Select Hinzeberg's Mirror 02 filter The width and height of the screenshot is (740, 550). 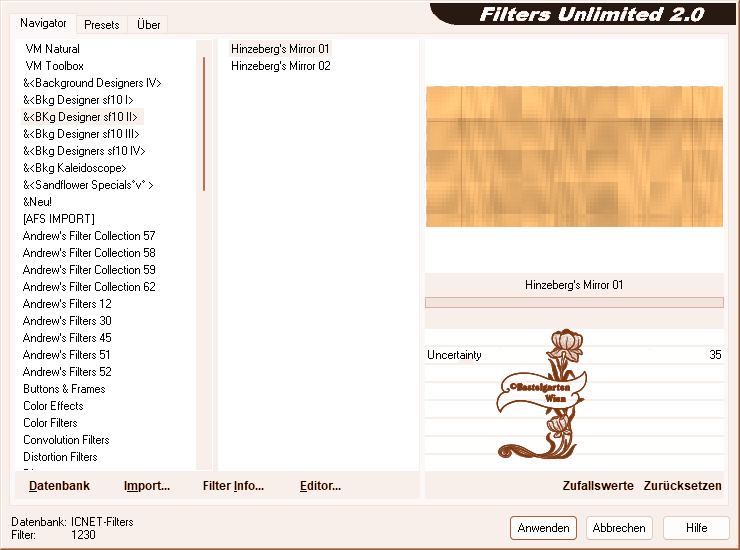(x=280, y=66)
